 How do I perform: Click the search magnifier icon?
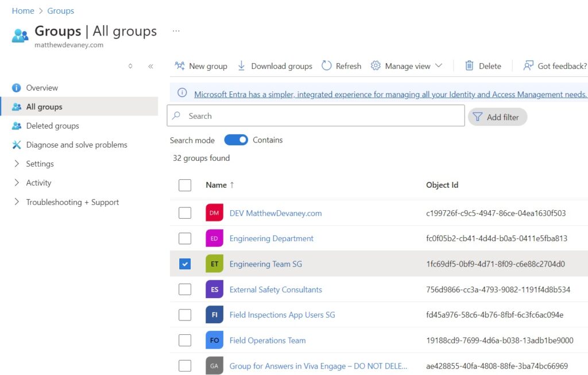click(176, 115)
